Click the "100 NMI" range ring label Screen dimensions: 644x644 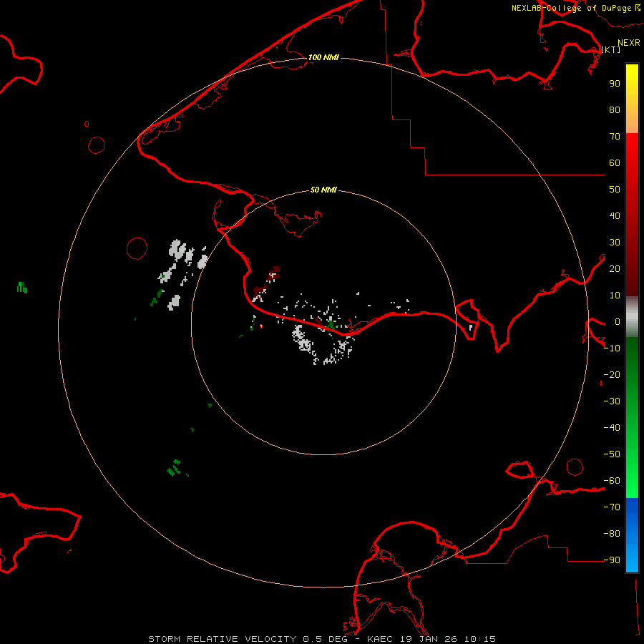(x=323, y=57)
